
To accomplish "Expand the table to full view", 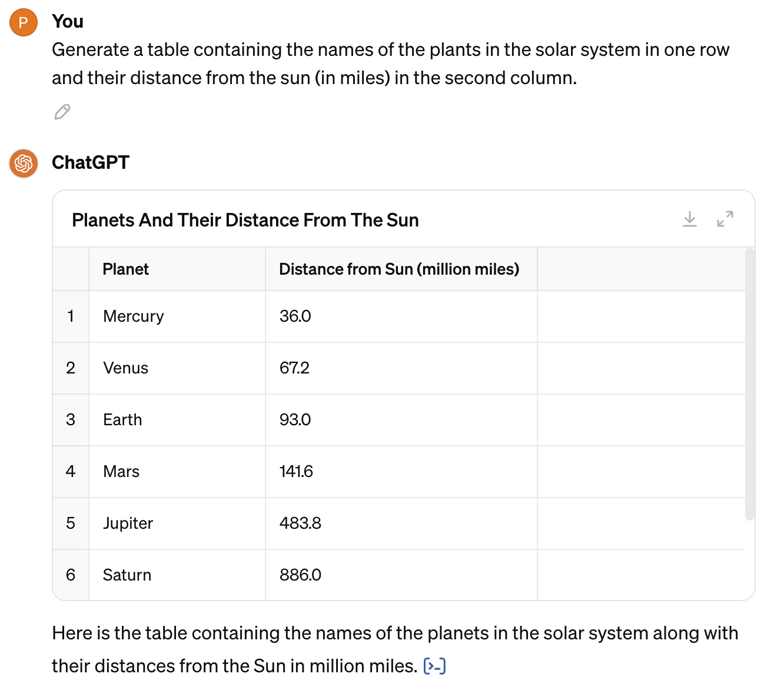I will pyautogui.click(x=725, y=219).
